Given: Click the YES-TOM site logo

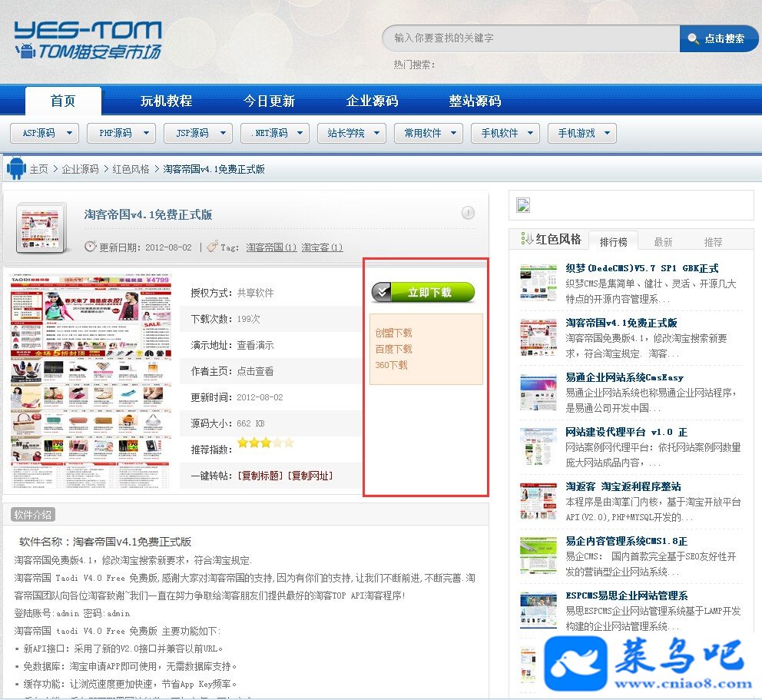Looking at the screenshot, I should [88, 41].
